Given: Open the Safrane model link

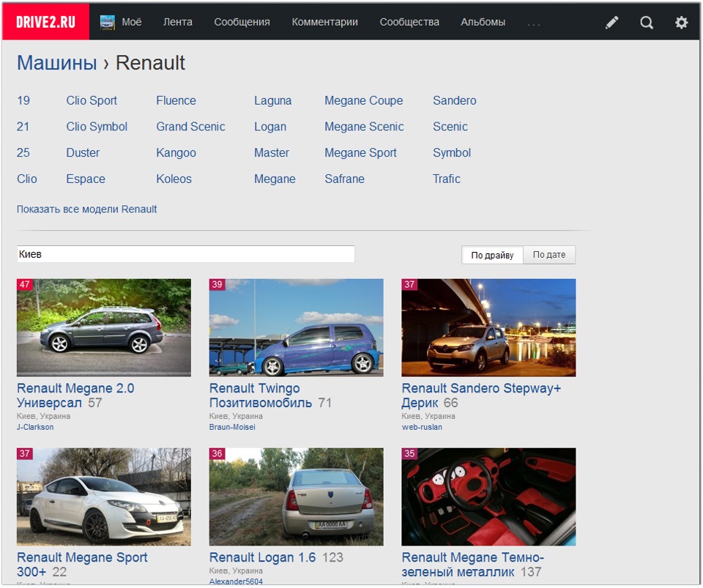Looking at the screenshot, I should click(344, 179).
